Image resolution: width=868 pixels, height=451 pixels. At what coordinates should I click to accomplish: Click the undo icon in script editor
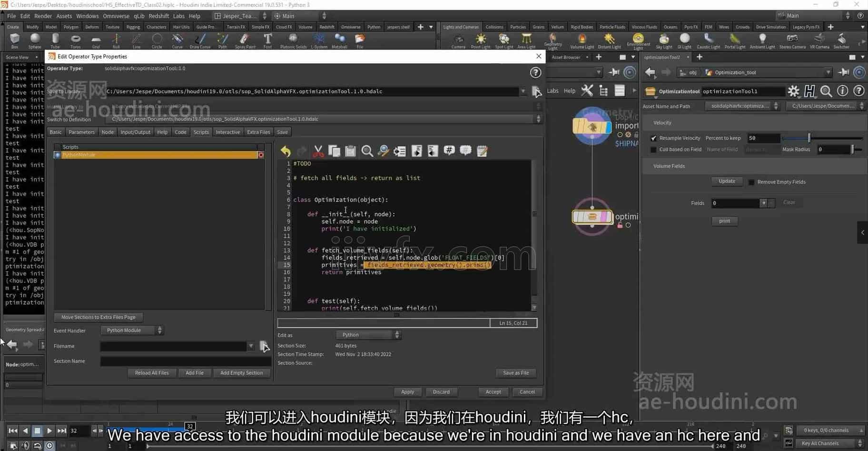286,151
